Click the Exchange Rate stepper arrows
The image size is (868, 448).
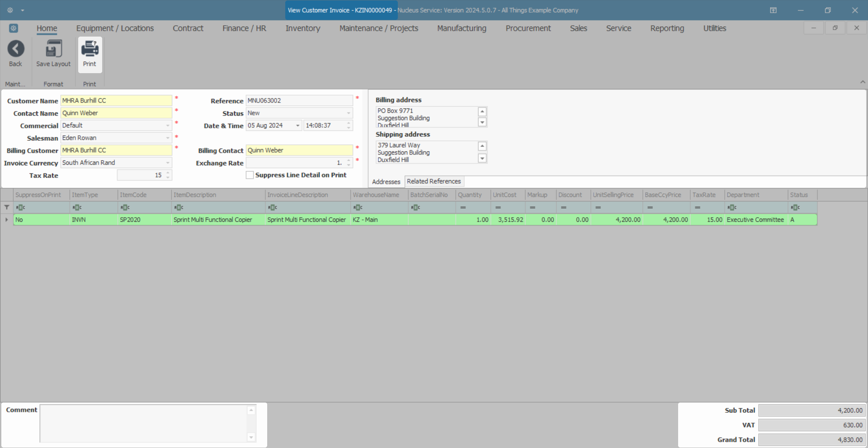pyautogui.click(x=349, y=163)
